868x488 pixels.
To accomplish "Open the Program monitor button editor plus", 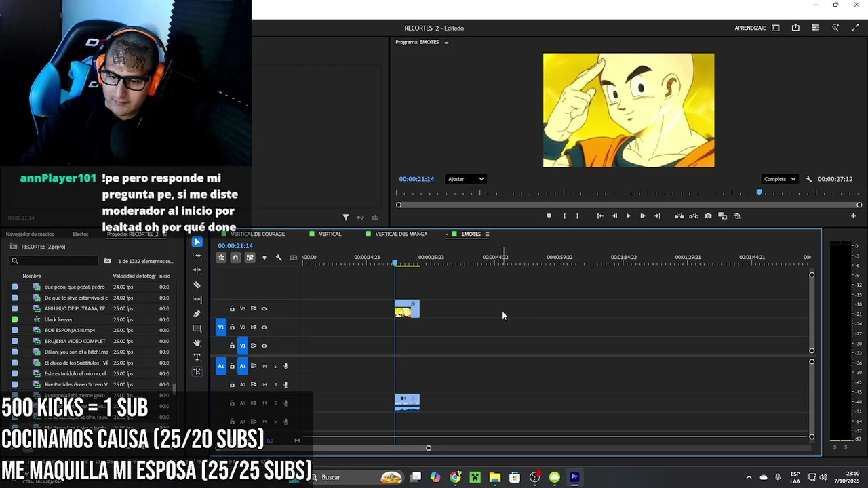I will (x=853, y=216).
